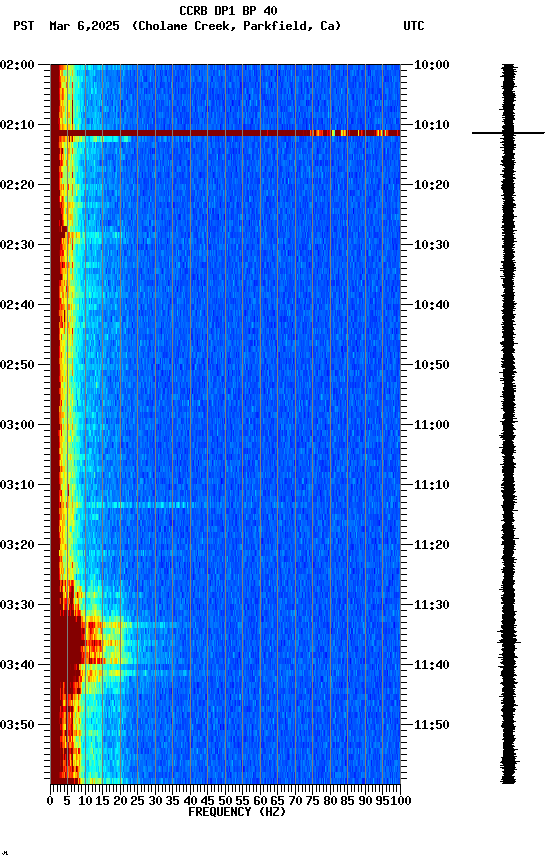
Task: Click the title text CCRB DP1 BP 40
Action: pos(228,10)
